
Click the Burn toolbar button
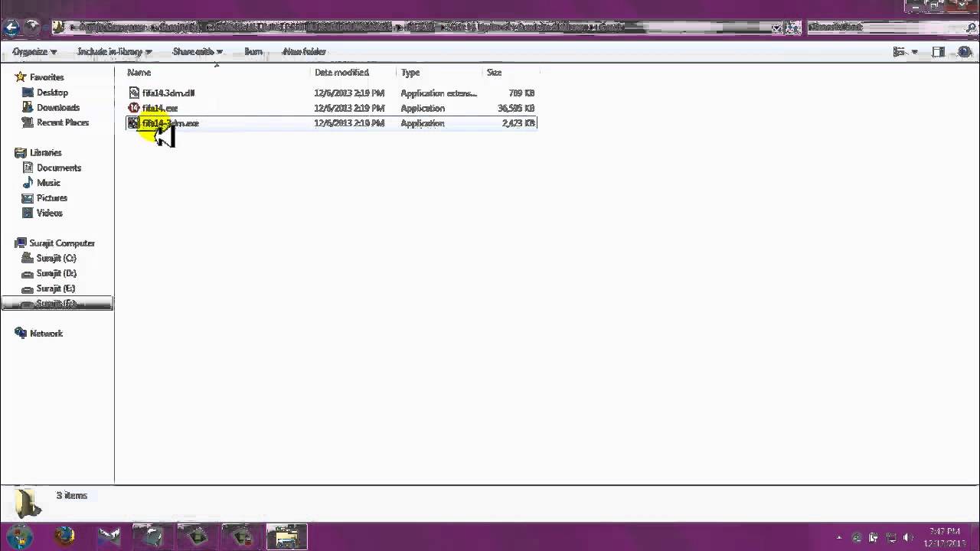pyautogui.click(x=253, y=52)
